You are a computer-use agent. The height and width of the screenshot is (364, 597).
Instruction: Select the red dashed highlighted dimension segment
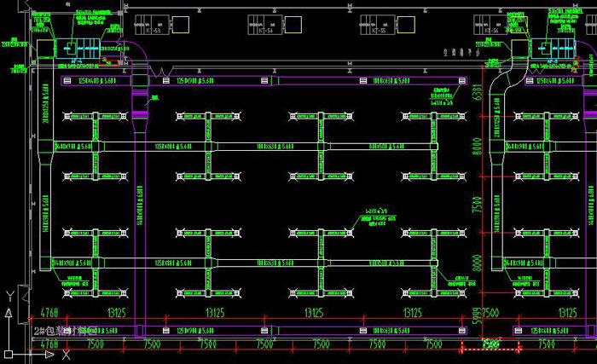point(490,349)
